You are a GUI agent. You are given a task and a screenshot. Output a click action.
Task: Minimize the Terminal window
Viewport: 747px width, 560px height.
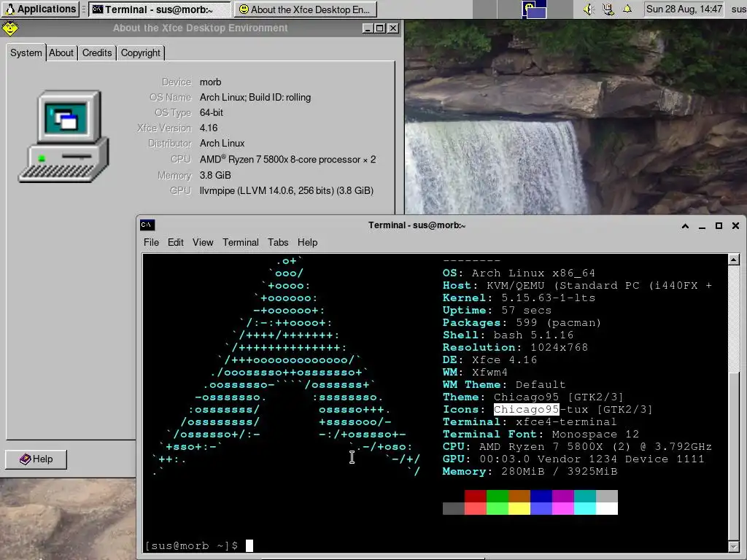(702, 226)
